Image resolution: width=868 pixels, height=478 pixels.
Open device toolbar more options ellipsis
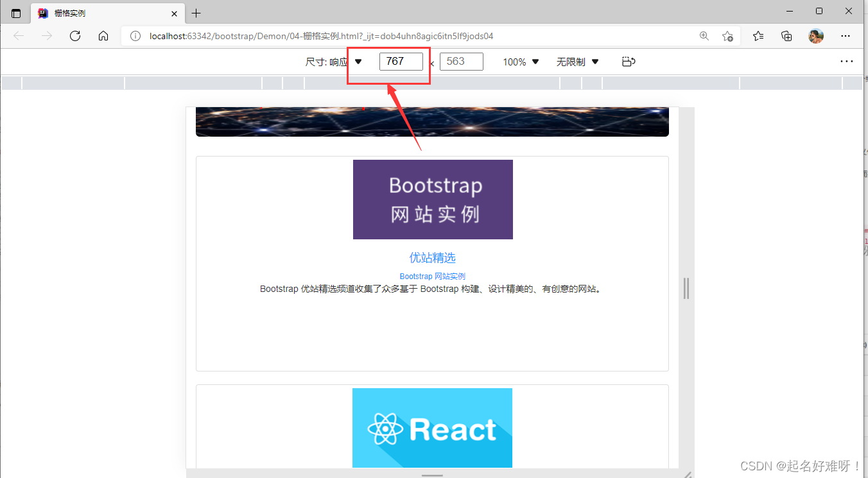(x=847, y=62)
